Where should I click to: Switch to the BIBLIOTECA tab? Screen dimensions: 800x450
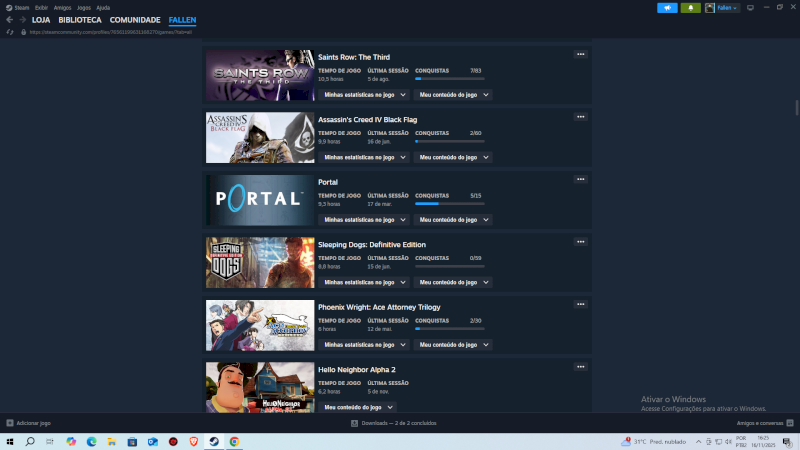pos(80,20)
